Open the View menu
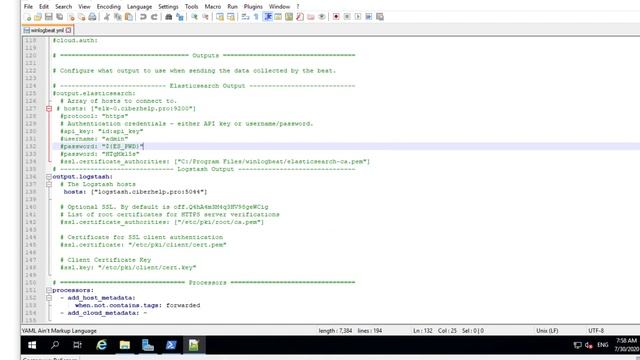640x360 pixels. point(84,7)
